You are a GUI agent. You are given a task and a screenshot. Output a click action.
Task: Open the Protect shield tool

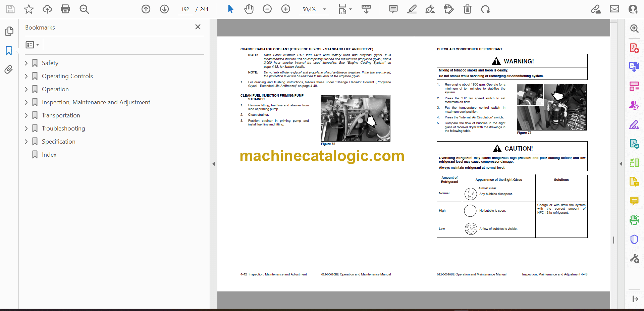click(x=634, y=240)
